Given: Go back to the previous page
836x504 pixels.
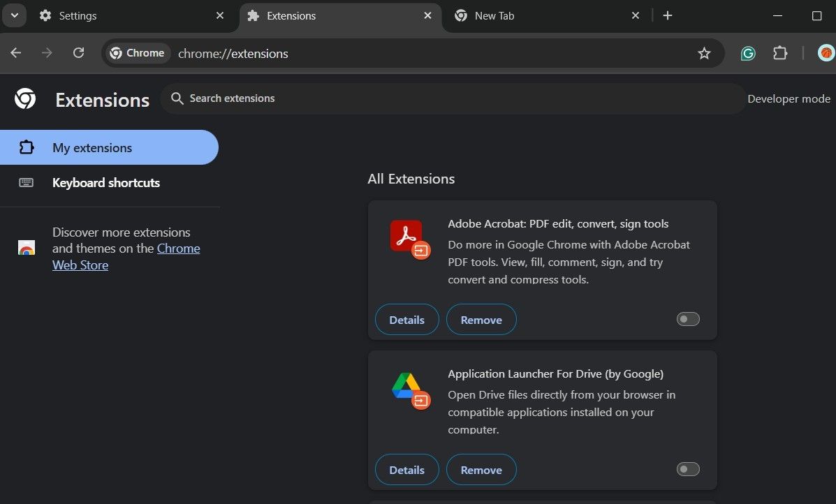Looking at the screenshot, I should tap(16, 53).
